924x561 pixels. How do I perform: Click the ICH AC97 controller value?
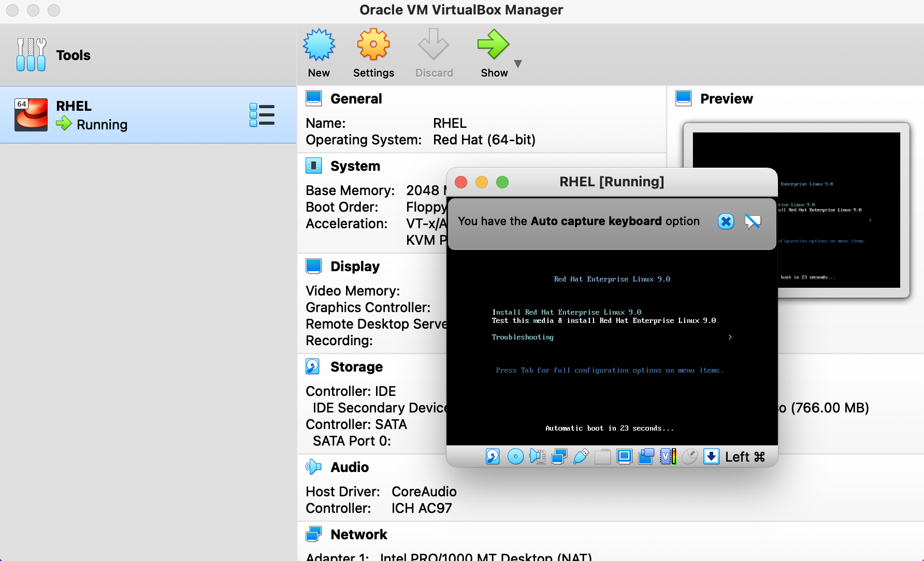pyautogui.click(x=422, y=508)
